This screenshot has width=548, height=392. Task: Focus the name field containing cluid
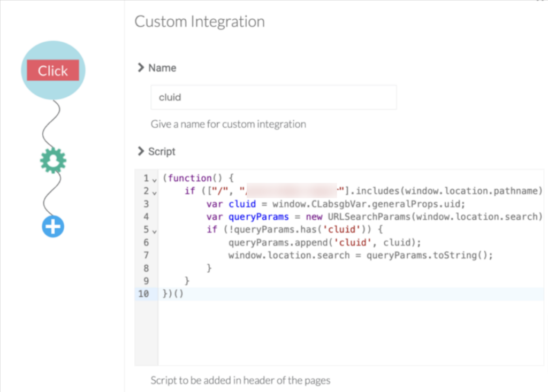[273, 97]
